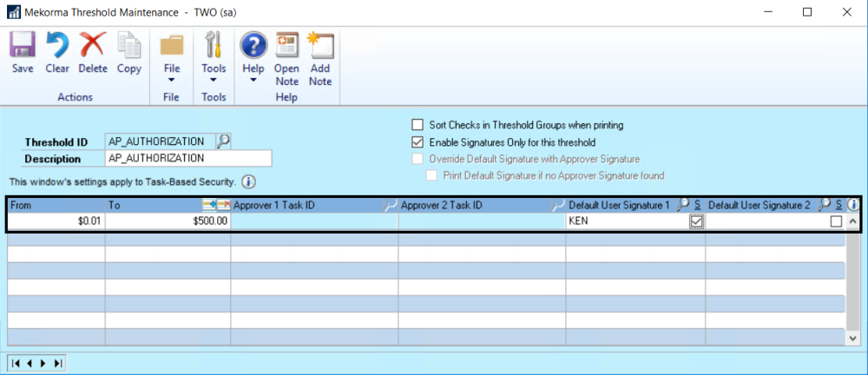Open the Help question-mark menu
Image resolution: width=868 pixels, height=375 pixels.
[253, 57]
